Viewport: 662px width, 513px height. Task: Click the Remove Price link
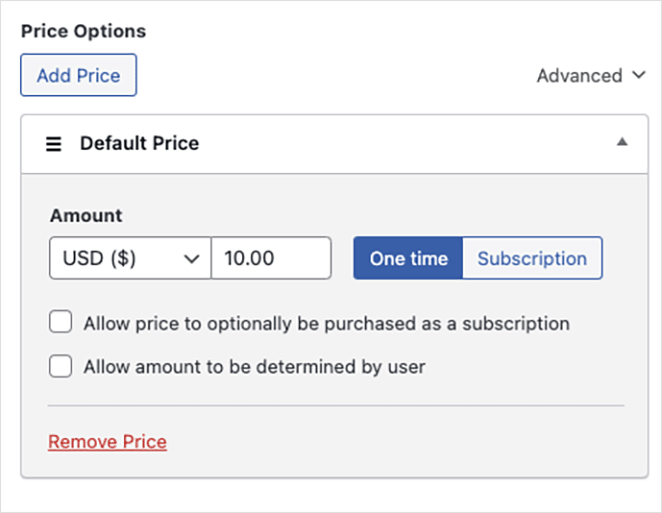tap(107, 442)
